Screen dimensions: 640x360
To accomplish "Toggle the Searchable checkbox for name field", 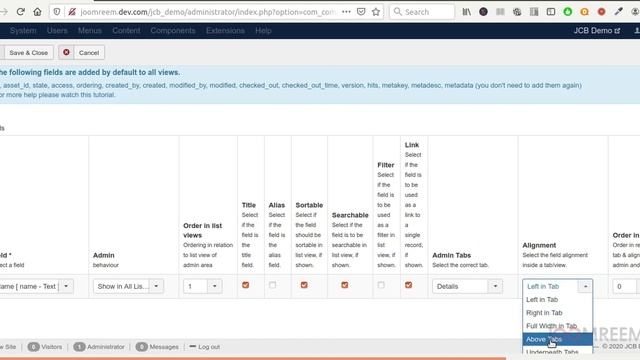I will coord(344,285).
